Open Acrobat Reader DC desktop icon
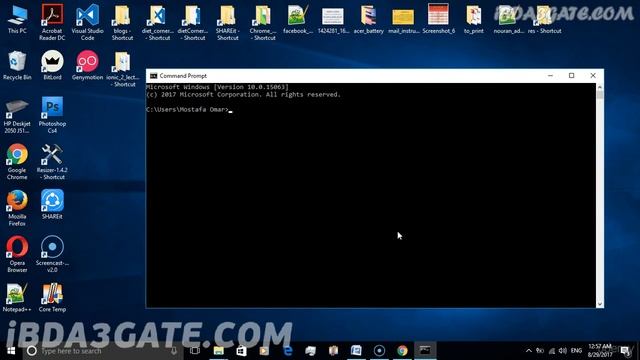Image resolution: width=640 pixels, height=360 pixels. point(52,22)
